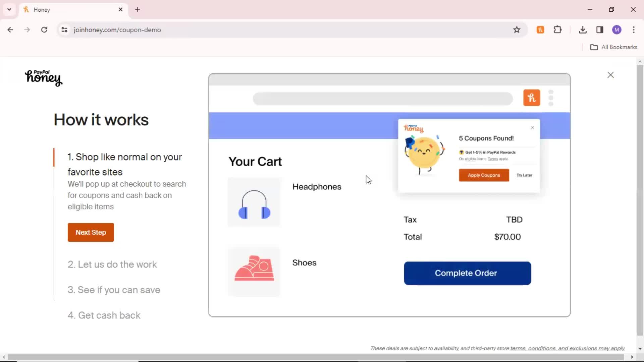Click the horizontal scrollbar at bottom
This screenshot has width=644, height=362.
315,357
